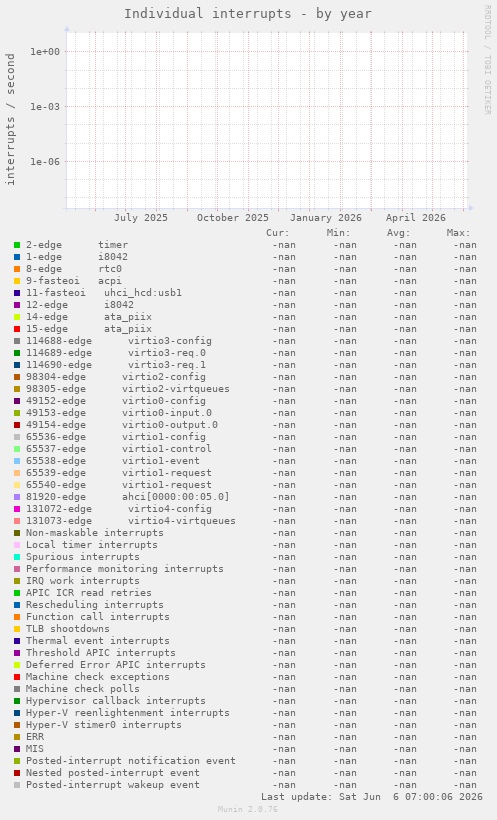Click the Hypervisor callback interrupts label
Screen dimensions: 497x820
point(116,701)
